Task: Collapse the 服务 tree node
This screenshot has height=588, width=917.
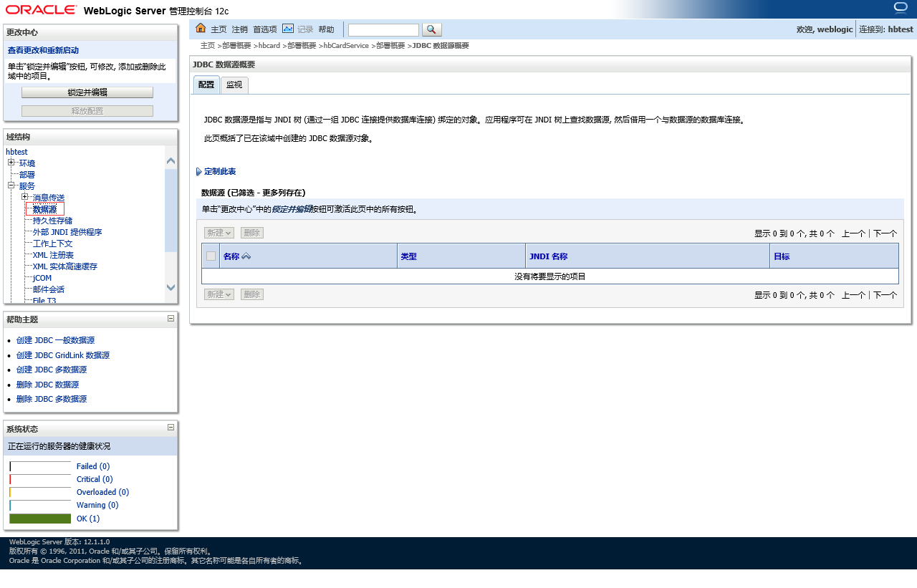Action: (11, 185)
